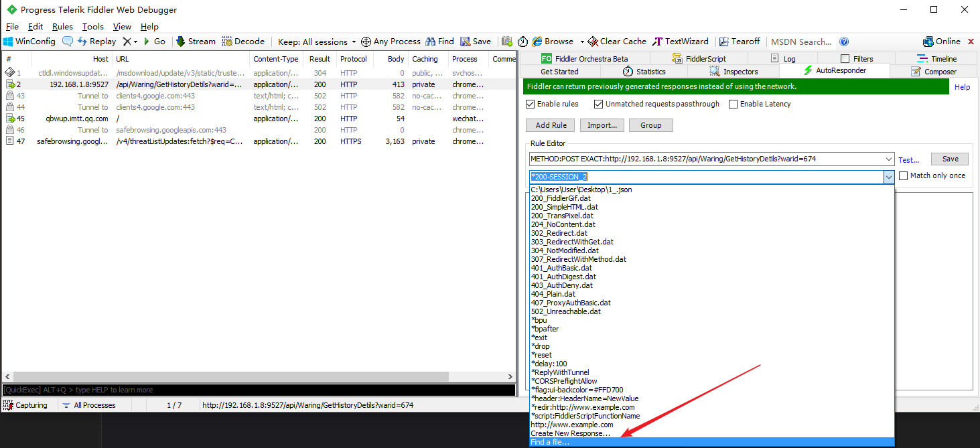Open the Log tab
The height and width of the screenshot is (448, 980).
pos(783,59)
